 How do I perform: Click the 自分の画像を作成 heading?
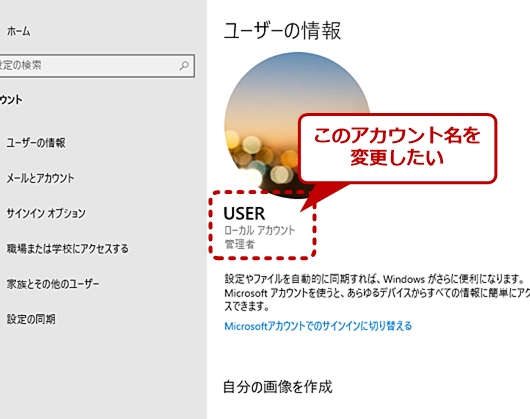click(x=278, y=387)
